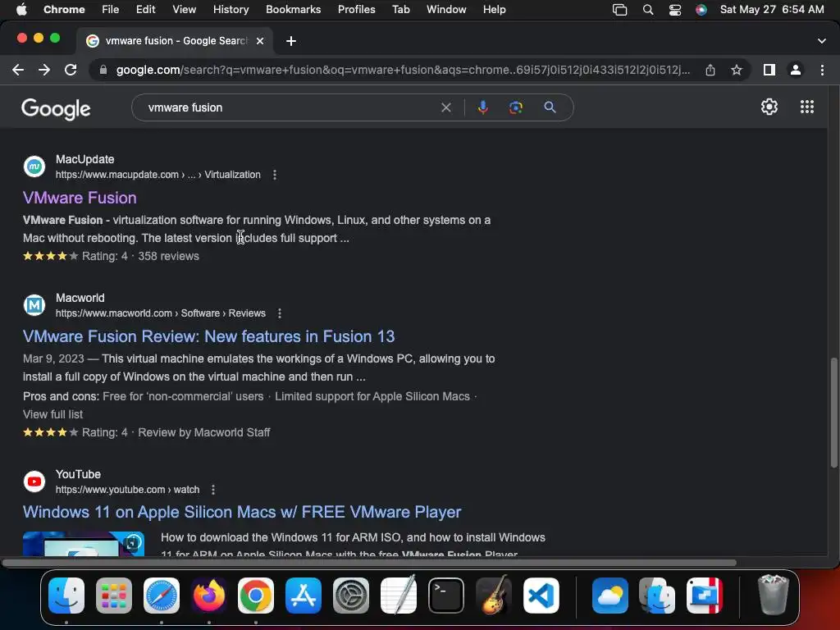Click the horizontal page scrollbar
Viewport: 840px width, 630px height.
click(369, 563)
